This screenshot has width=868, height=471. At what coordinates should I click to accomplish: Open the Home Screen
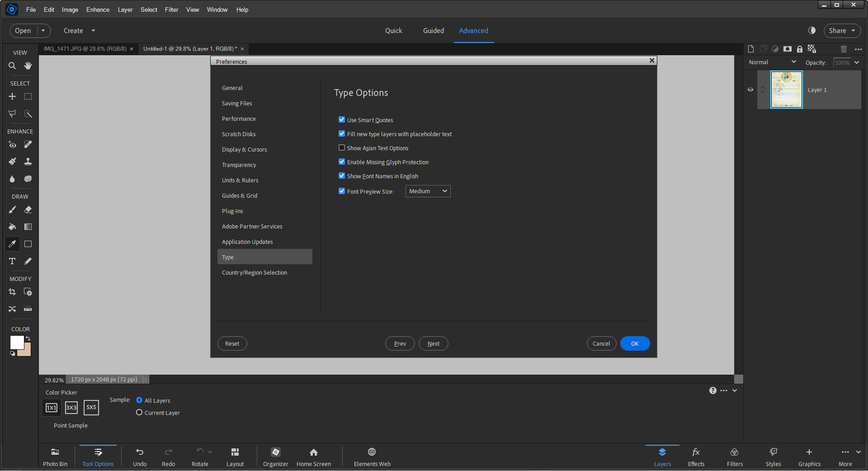(x=313, y=456)
